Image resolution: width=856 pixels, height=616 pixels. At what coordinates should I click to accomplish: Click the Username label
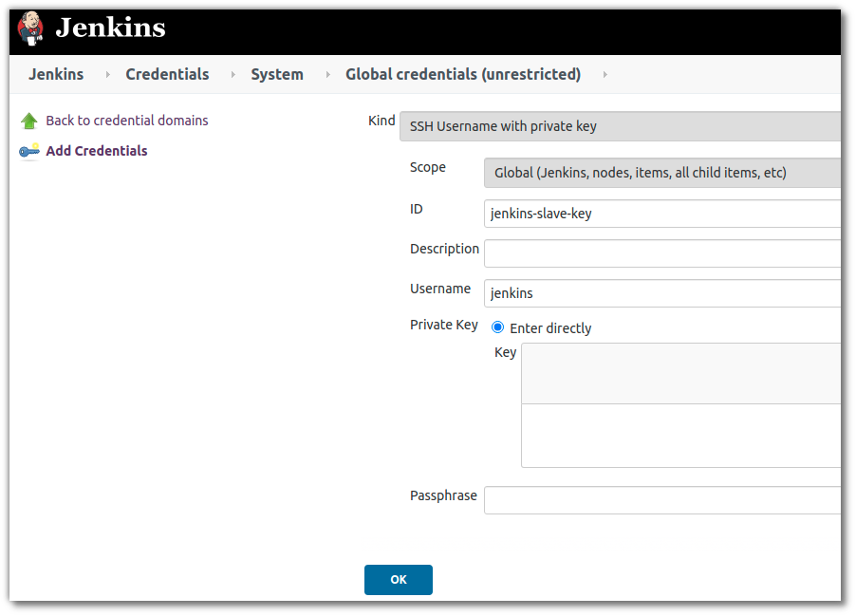coord(440,289)
